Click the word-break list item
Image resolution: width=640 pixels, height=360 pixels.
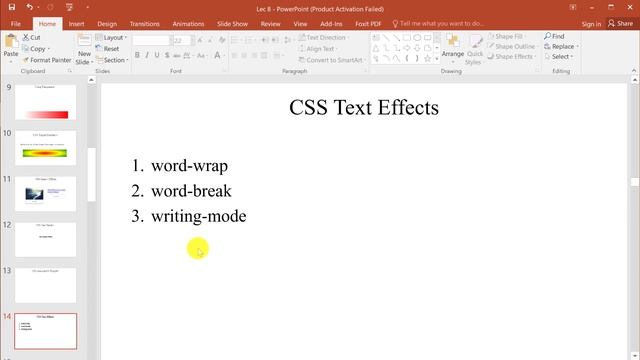click(191, 191)
